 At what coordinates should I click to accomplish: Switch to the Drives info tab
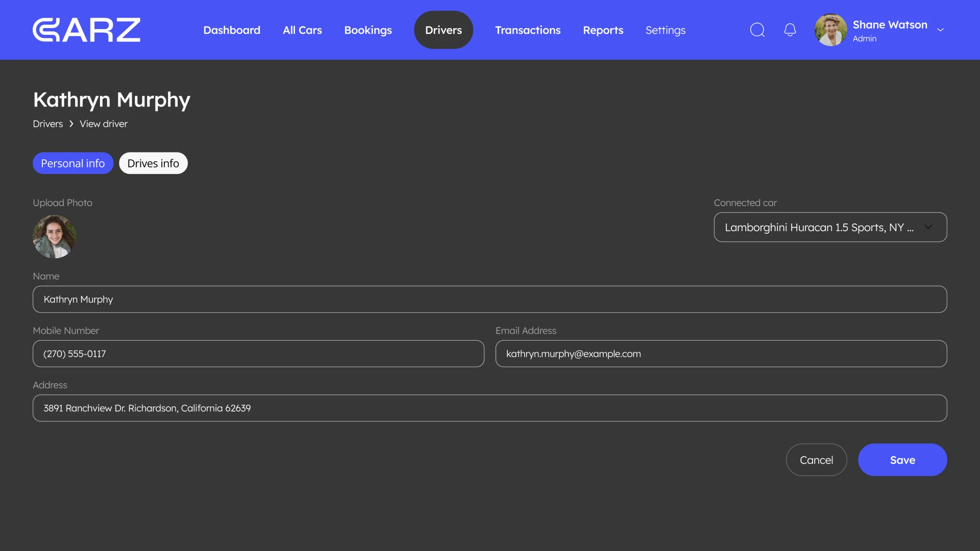tap(153, 163)
